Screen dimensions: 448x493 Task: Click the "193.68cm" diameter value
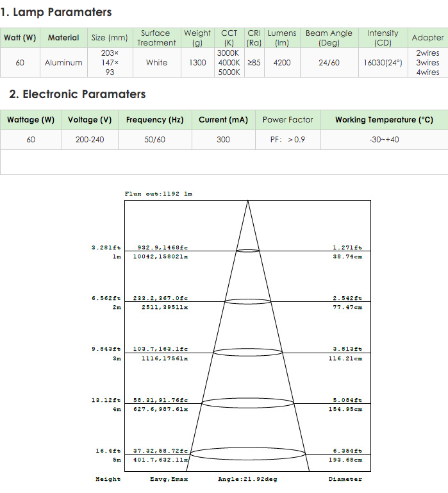345,460
